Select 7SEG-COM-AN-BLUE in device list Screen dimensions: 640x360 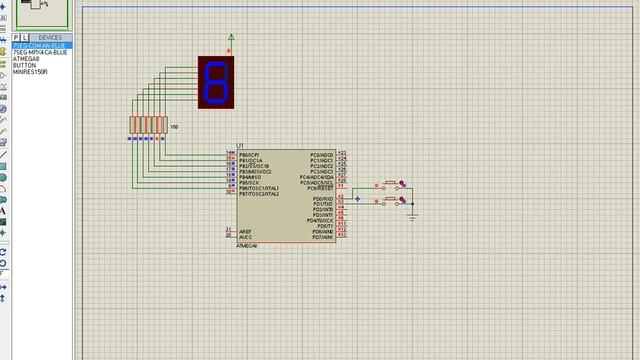pyautogui.click(x=42, y=46)
